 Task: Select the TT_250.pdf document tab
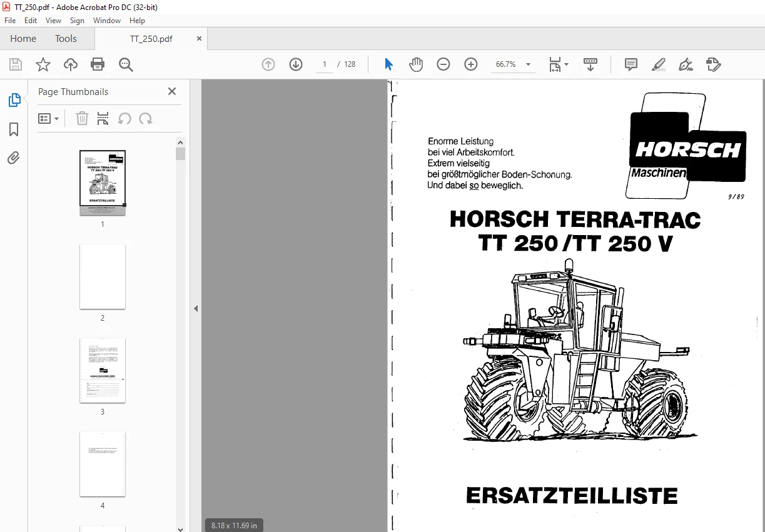(151, 38)
